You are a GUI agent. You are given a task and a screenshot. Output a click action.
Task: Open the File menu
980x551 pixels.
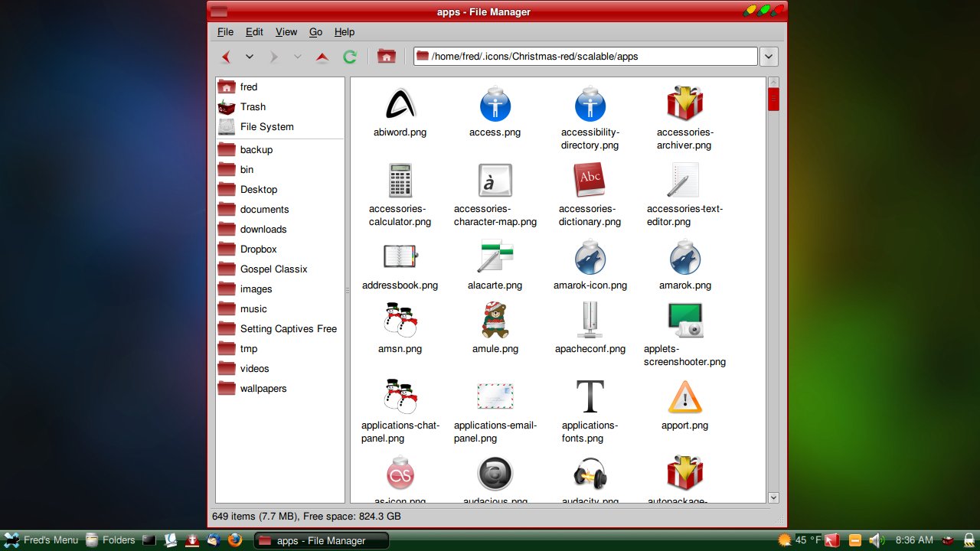[225, 32]
